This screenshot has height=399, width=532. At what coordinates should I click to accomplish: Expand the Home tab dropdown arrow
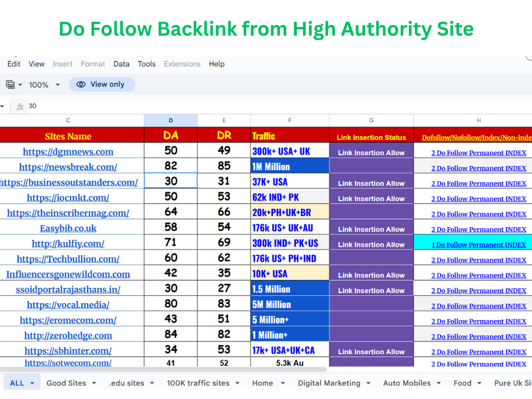pyautogui.click(x=282, y=384)
